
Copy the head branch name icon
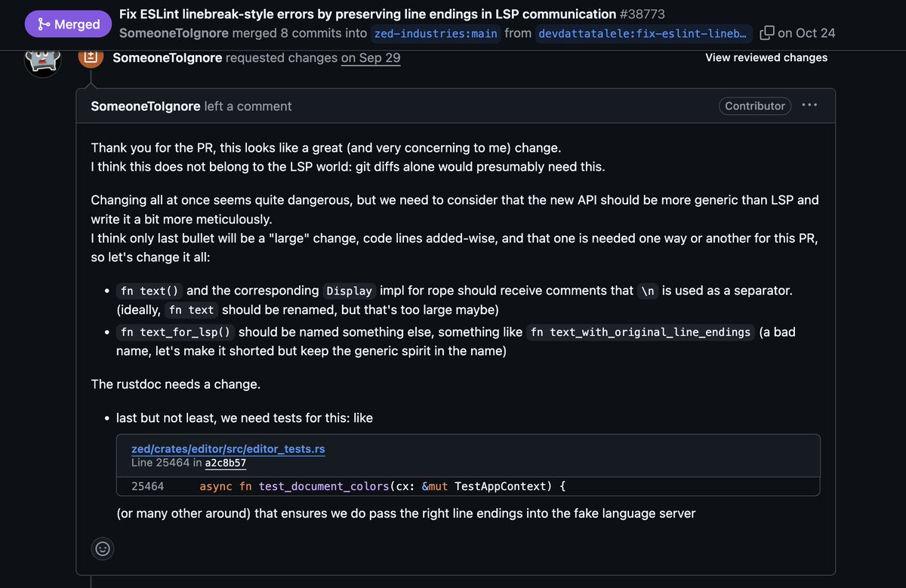(x=766, y=33)
